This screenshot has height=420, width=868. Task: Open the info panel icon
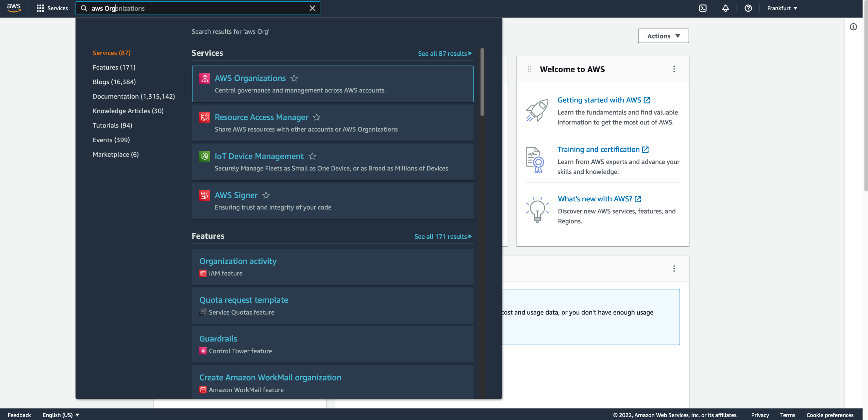pyautogui.click(x=853, y=27)
